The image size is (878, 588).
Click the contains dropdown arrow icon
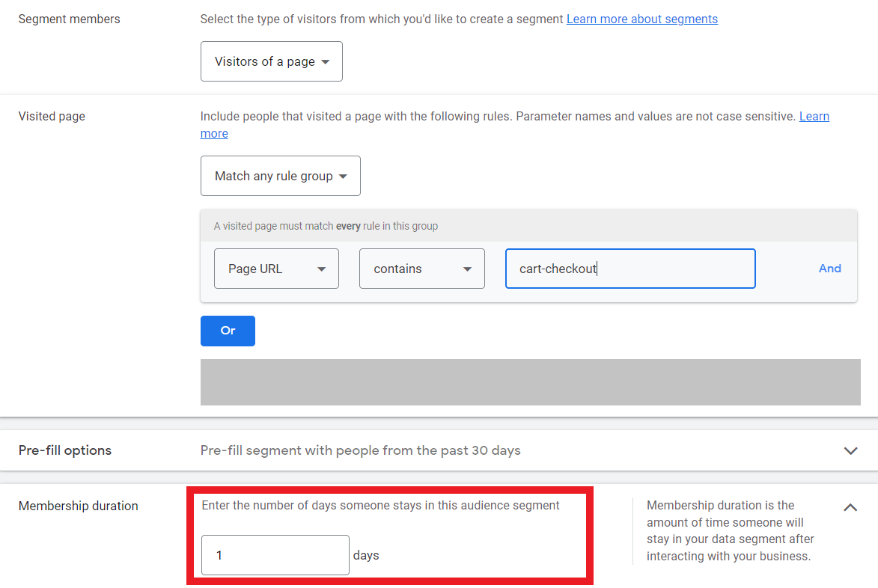tap(467, 268)
